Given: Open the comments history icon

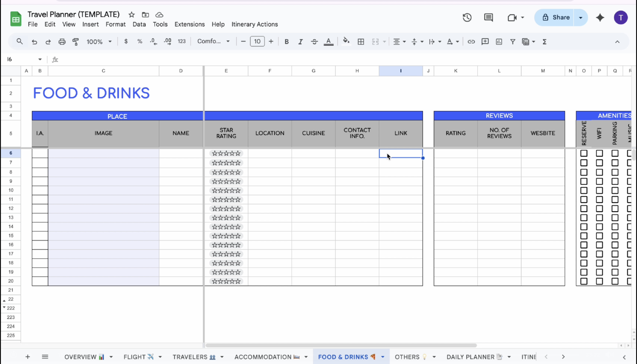Looking at the screenshot, I should point(488,17).
